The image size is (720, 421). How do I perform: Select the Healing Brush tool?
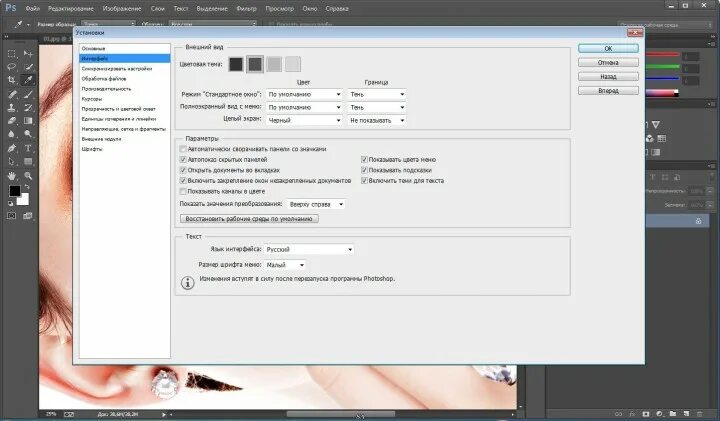12,95
